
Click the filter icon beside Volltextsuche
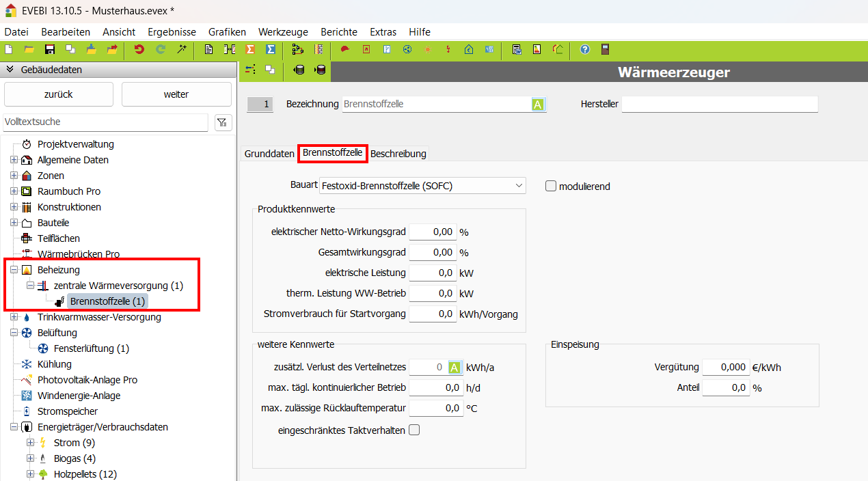pos(222,122)
